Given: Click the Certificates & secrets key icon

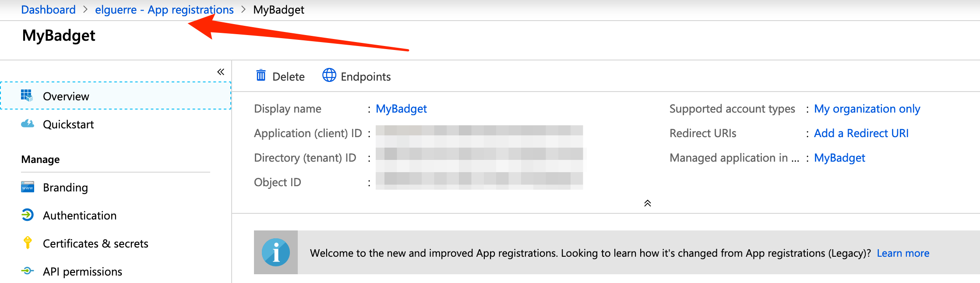Looking at the screenshot, I should pyautogui.click(x=28, y=243).
